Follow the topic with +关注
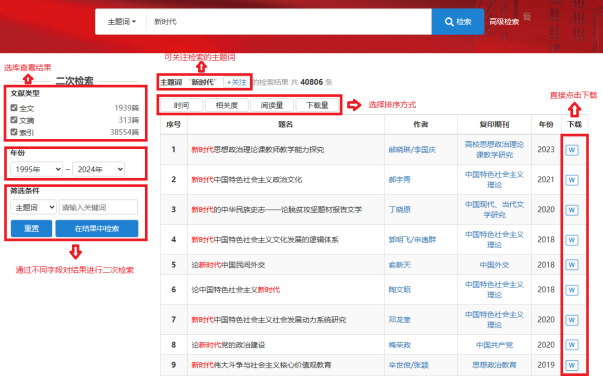 (x=237, y=82)
